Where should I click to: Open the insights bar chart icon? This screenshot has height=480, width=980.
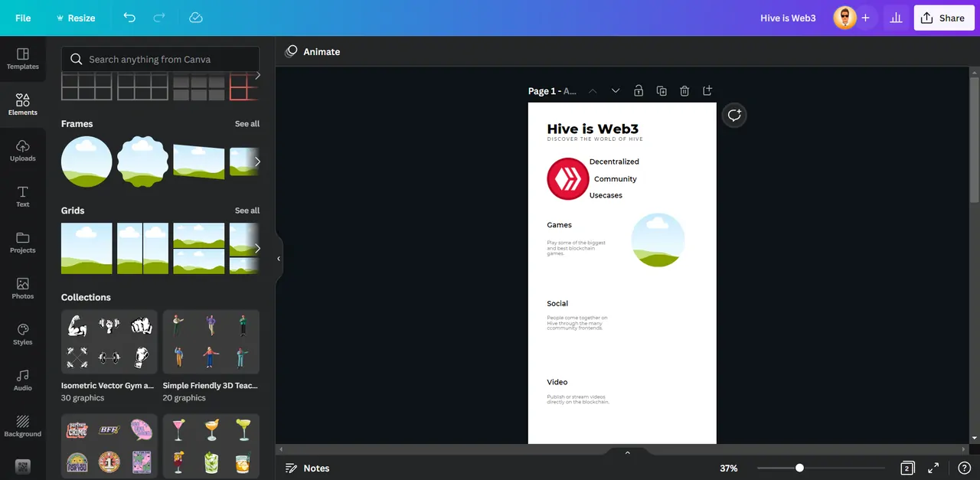pos(896,18)
